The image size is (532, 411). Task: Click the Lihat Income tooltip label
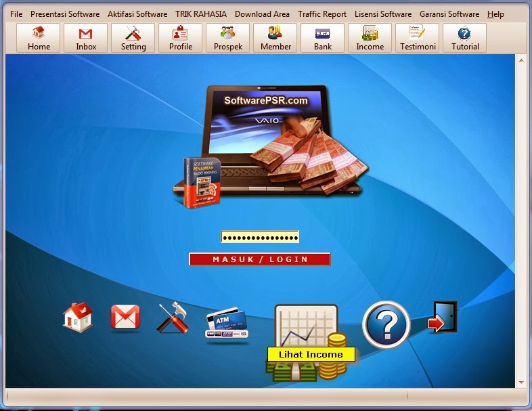(x=311, y=354)
